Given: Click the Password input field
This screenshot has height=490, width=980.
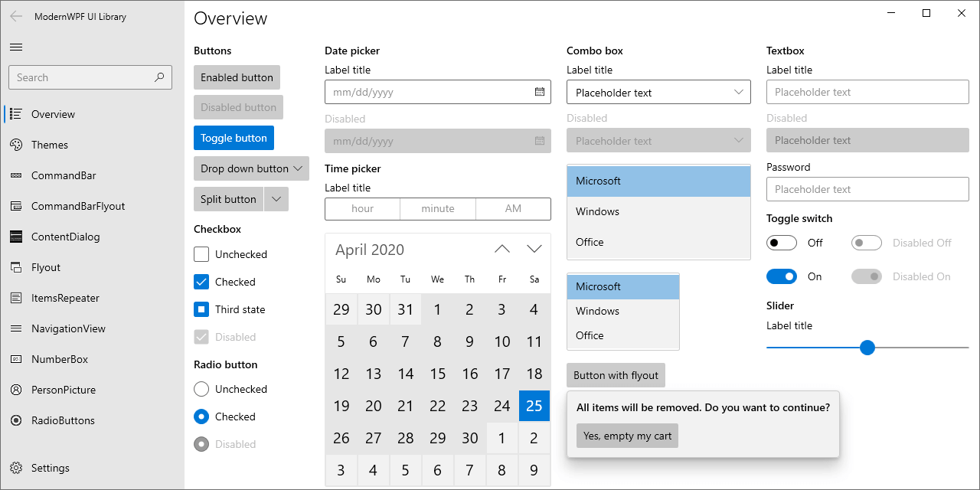Looking at the screenshot, I should (867, 189).
